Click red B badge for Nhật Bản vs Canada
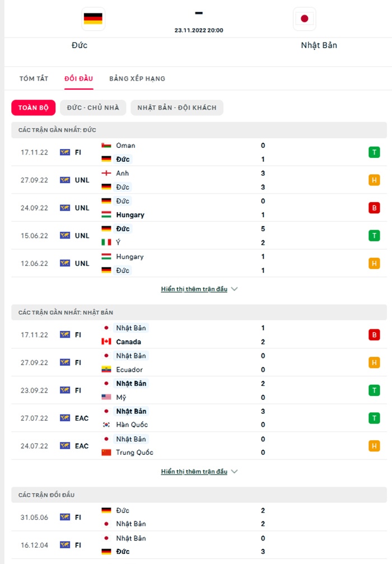 click(374, 335)
